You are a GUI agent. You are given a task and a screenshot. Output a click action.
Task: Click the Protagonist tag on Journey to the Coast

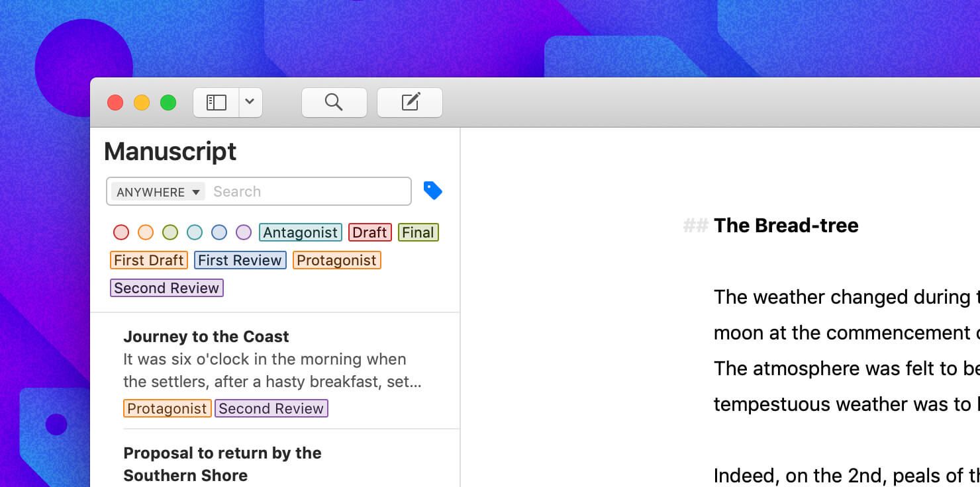[167, 408]
